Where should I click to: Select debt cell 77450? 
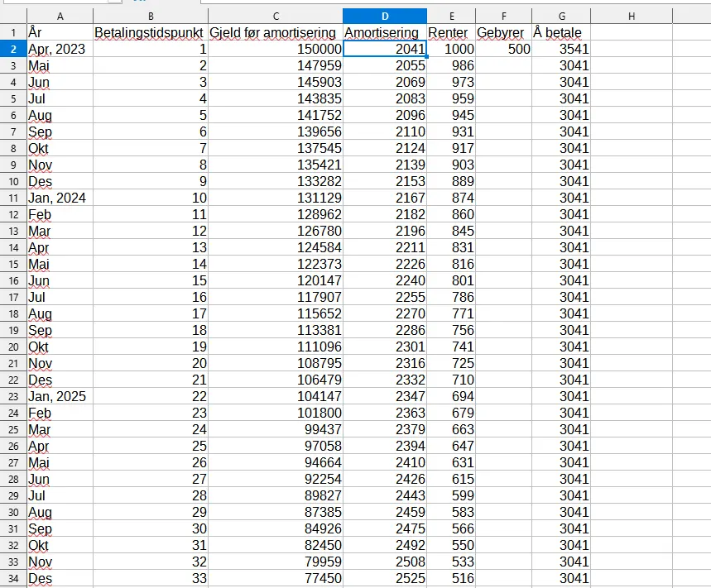click(276, 578)
